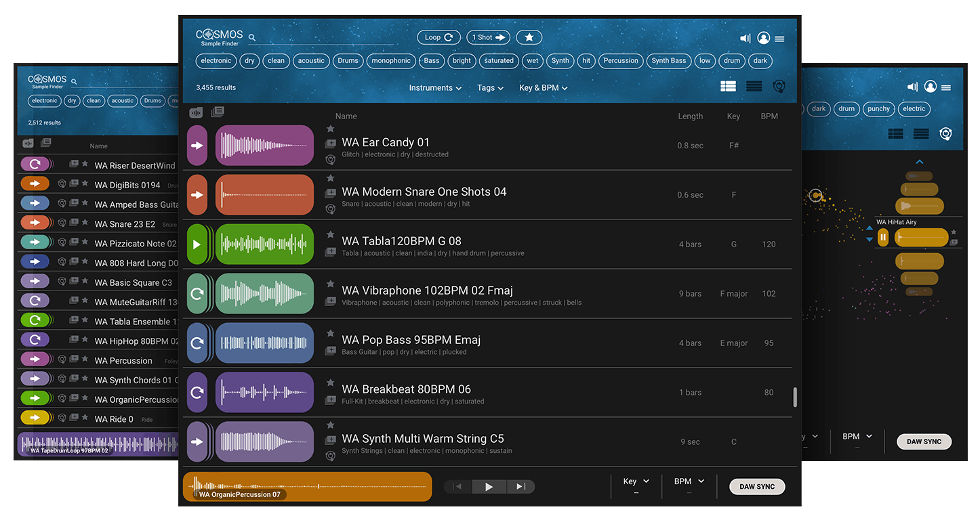Click blue down arrow beside WA HiHat Airy

[870, 240]
